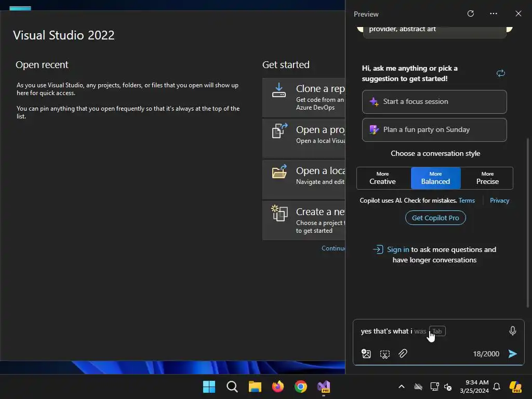Select Clone a repository option
The image size is (532, 399).
(303, 97)
